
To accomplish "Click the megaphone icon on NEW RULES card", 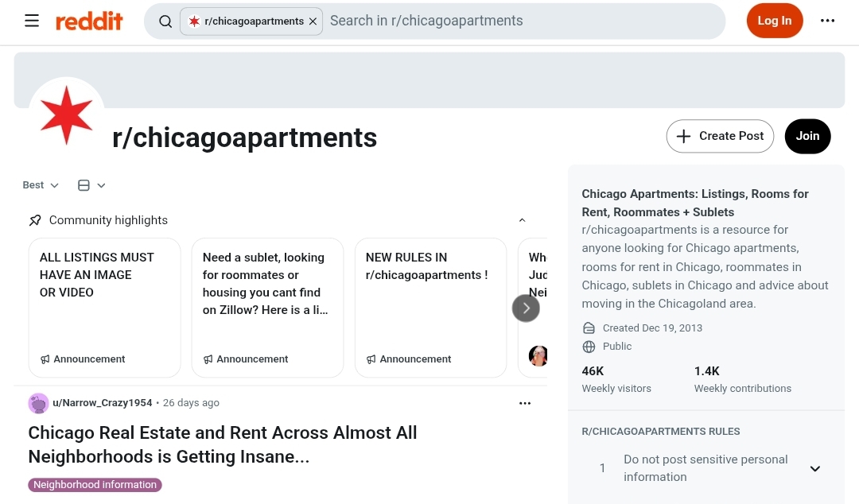I will point(371,359).
